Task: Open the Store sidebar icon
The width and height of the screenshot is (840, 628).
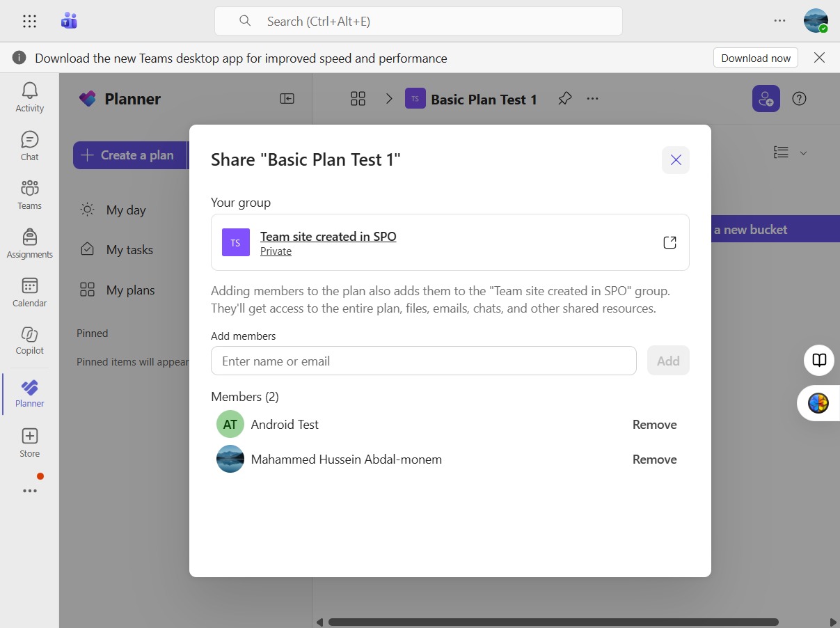Action: pyautogui.click(x=29, y=443)
